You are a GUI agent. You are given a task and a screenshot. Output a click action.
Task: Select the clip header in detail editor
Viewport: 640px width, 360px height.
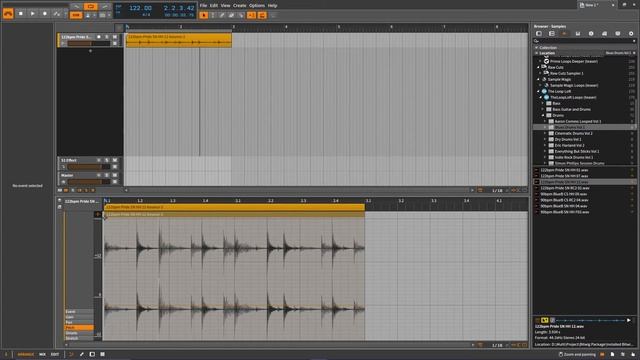point(234,207)
